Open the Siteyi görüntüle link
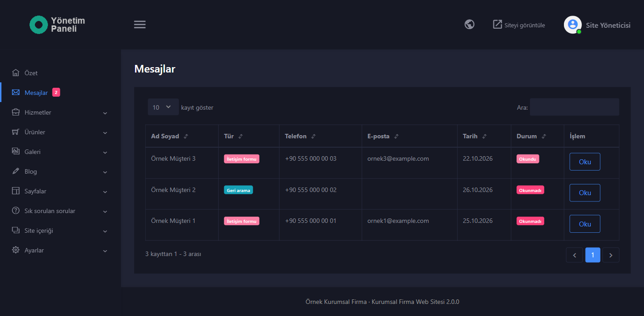 click(x=519, y=25)
